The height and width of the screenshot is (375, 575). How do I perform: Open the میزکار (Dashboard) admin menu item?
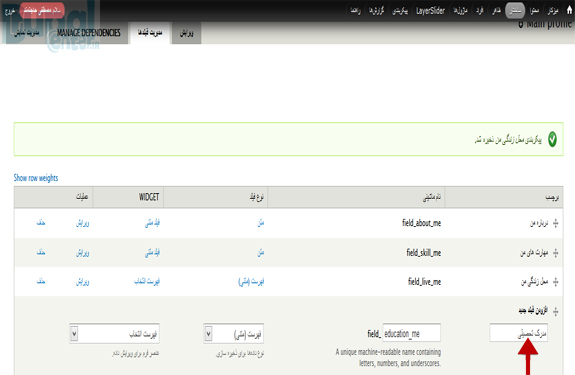click(553, 11)
